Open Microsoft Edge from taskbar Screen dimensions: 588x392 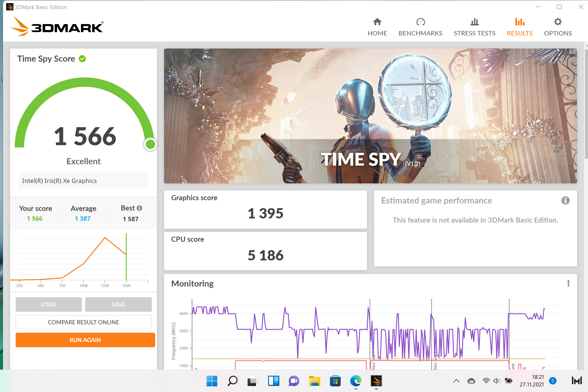tap(356, 381)
